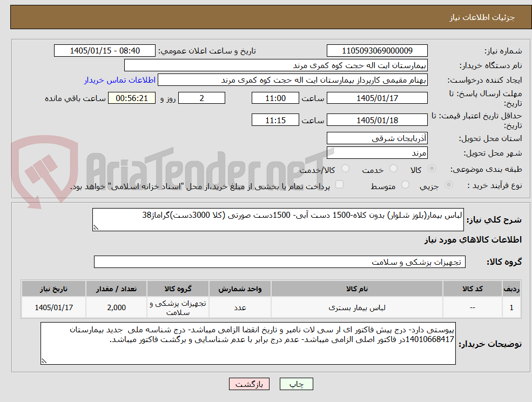Click the remaining days field showing 2

point(201,98)
